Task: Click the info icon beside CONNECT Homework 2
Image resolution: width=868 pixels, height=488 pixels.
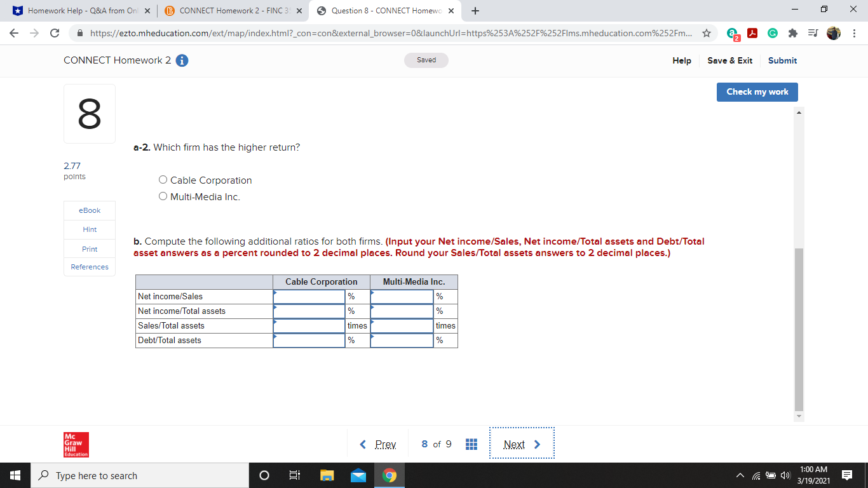Action: [182, 60]
